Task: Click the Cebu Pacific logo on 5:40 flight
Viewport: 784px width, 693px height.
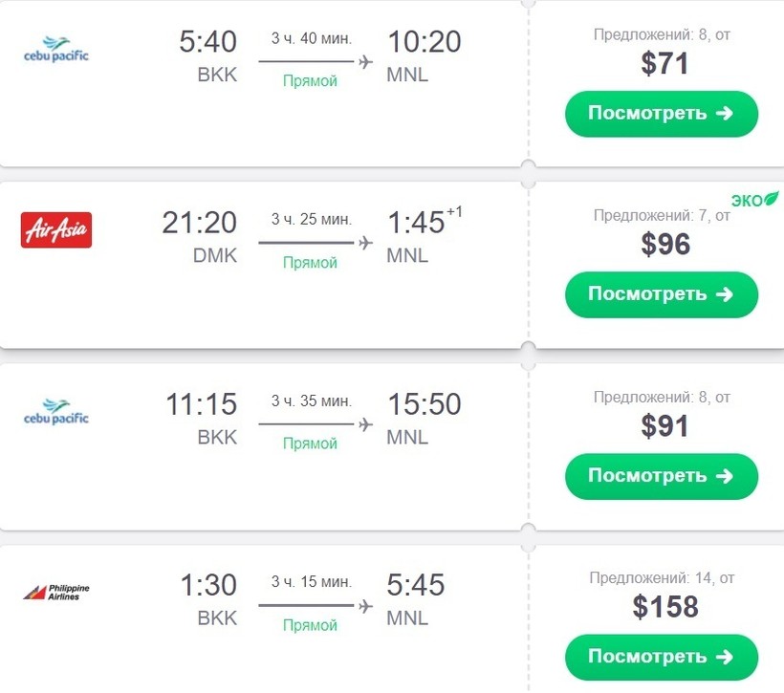Action: pos(55,50)
